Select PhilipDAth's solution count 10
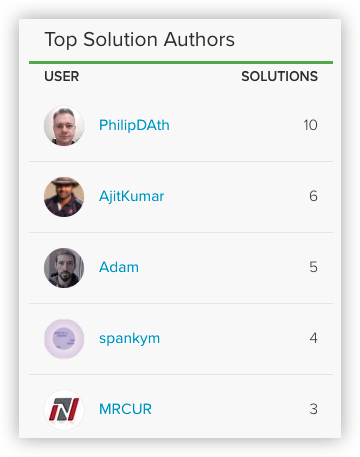Image resolution: width=360 pixels, height=457 pixels. 310,125
